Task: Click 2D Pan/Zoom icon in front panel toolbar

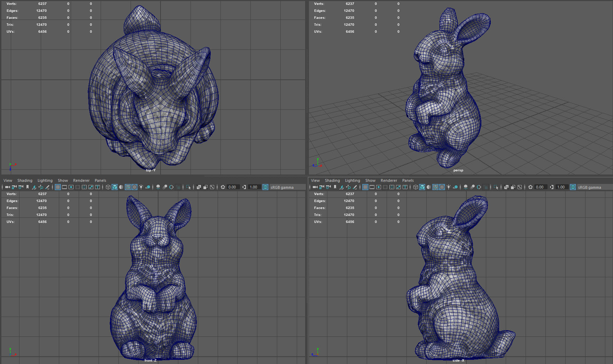Action: click(41, 187)
